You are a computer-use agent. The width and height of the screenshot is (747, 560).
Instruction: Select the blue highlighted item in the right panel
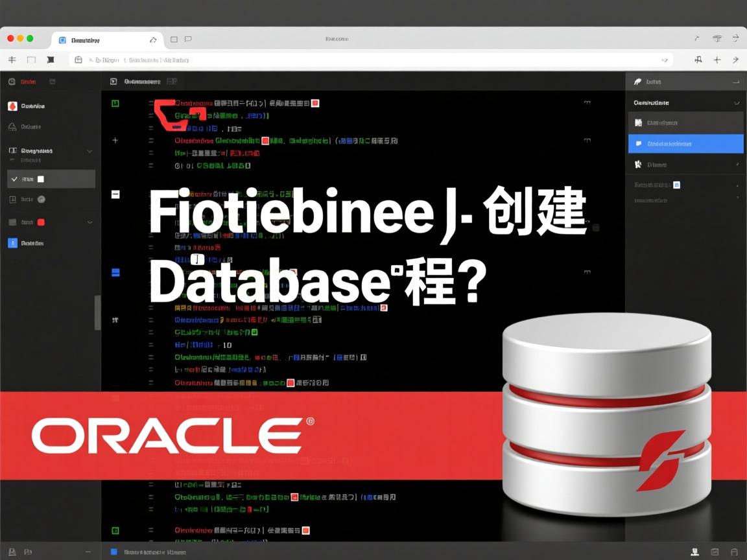(x=685, y=143)
